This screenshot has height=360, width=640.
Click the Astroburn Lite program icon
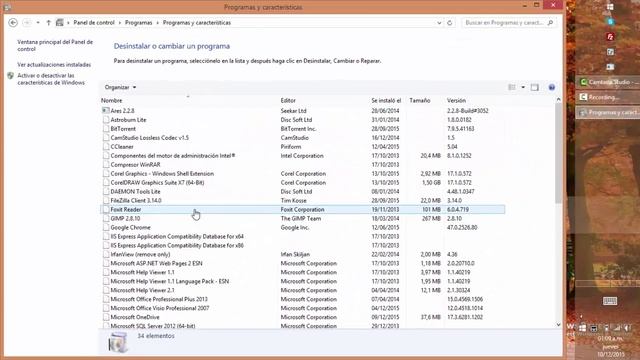[x=106, y=120]
